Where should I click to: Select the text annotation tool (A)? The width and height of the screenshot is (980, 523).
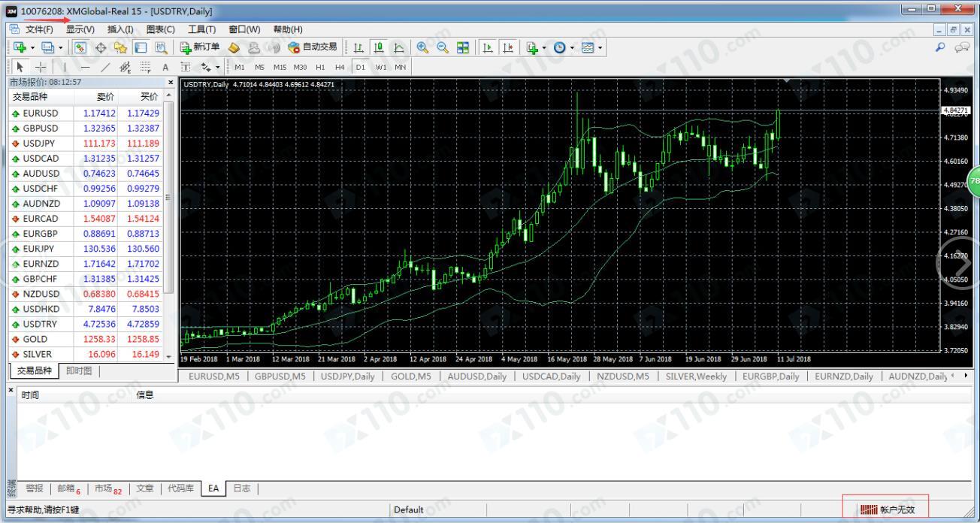(x=165, y=67)
